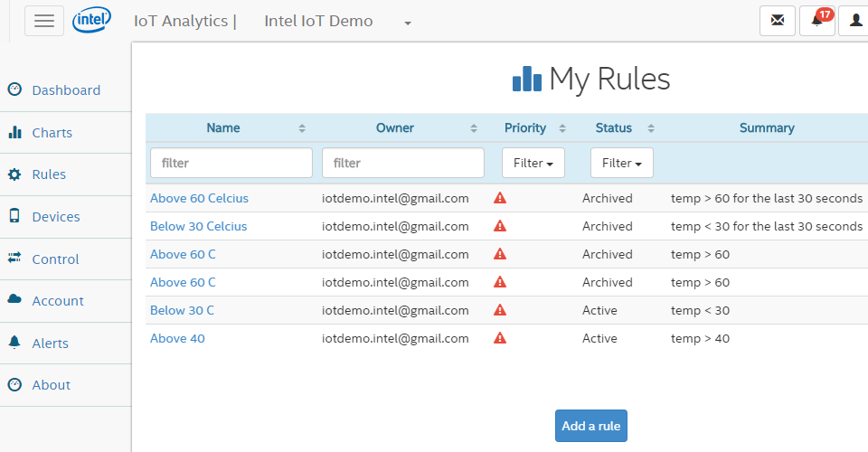Click the warning icon for Above 40

(500, 338)
